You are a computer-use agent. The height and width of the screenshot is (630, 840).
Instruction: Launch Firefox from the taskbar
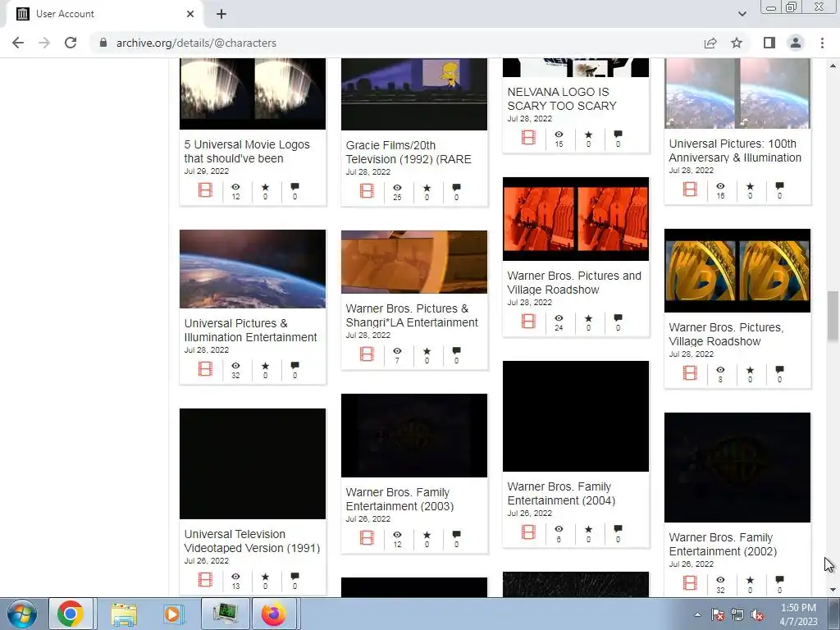coord(274,614)
